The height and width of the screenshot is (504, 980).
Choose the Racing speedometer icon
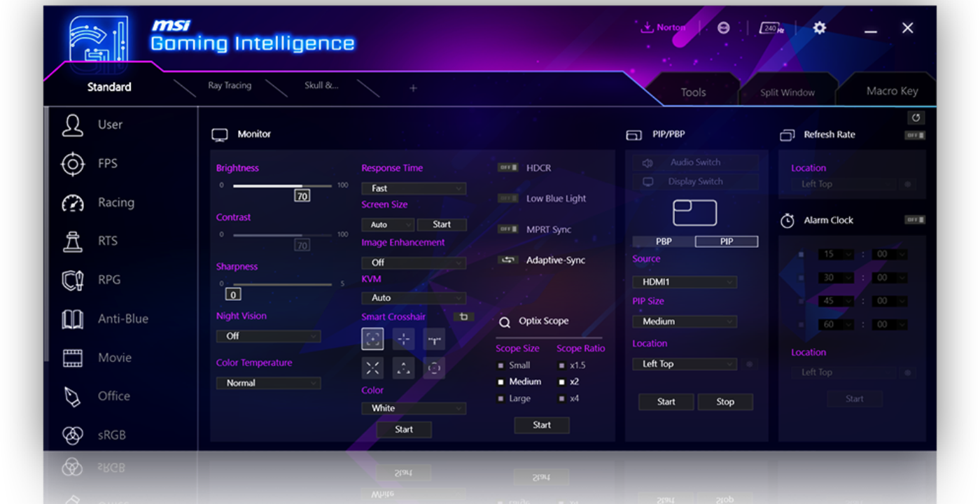[73, 203]
